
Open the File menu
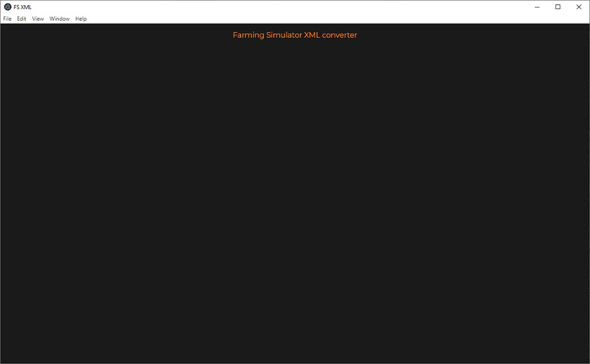click(7, 19)
